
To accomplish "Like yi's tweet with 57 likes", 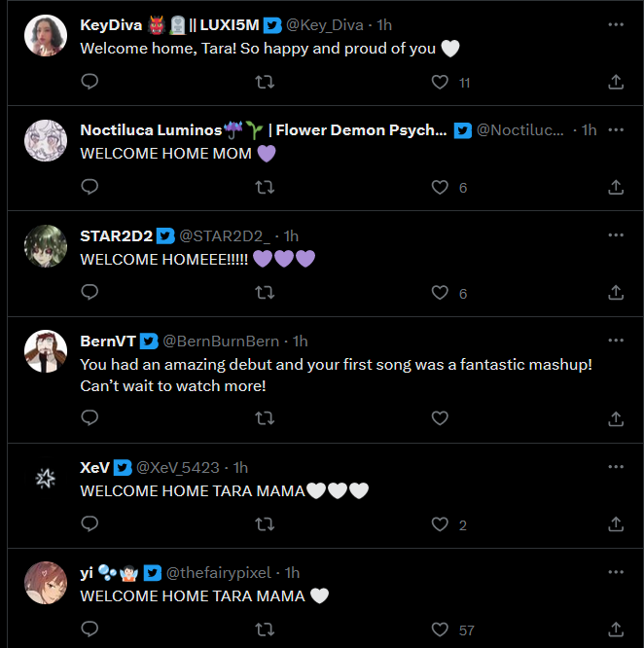I will point(440,630).
